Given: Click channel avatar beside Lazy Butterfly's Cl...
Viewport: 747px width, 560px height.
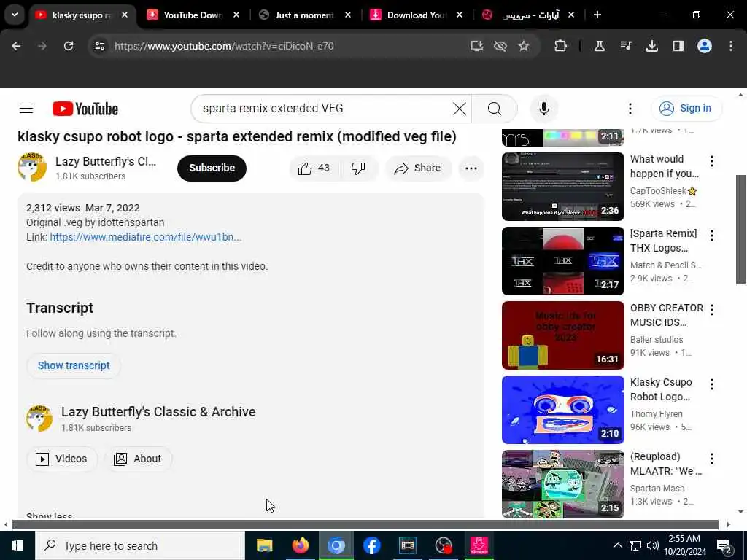Looking at the screenshot, I should [32, 167].
